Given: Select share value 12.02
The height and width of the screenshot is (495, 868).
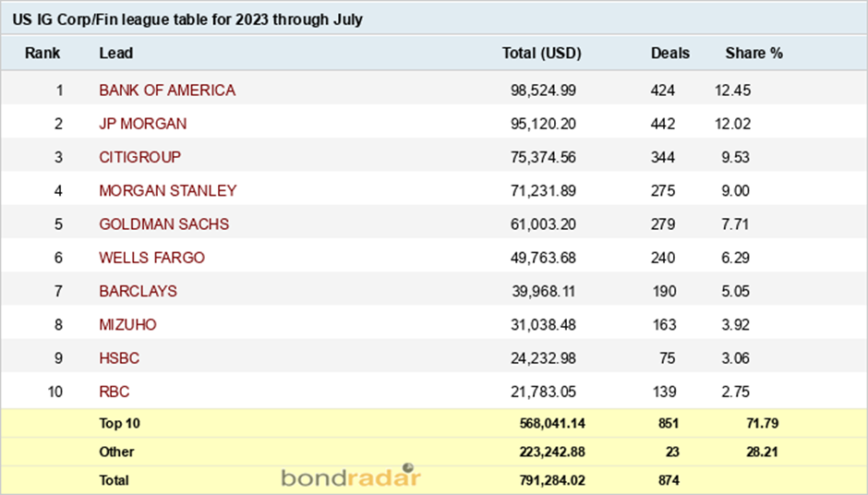Looking at the screenshot, I should click(x=733, y=124).
